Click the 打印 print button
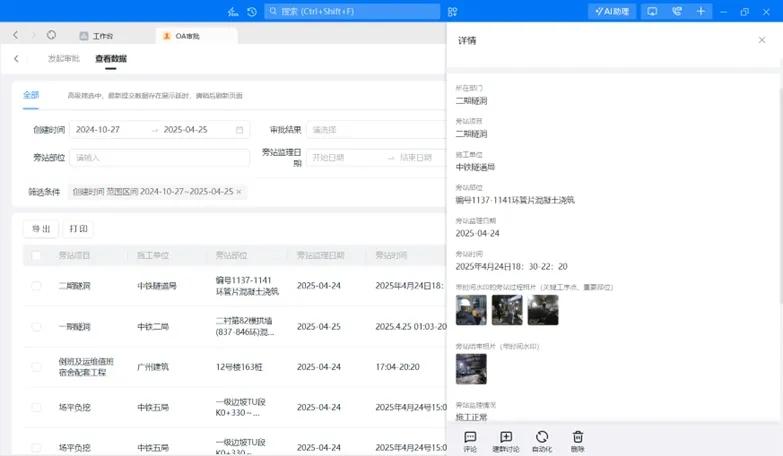Screen dimensions: 783x456 (78, 229)
